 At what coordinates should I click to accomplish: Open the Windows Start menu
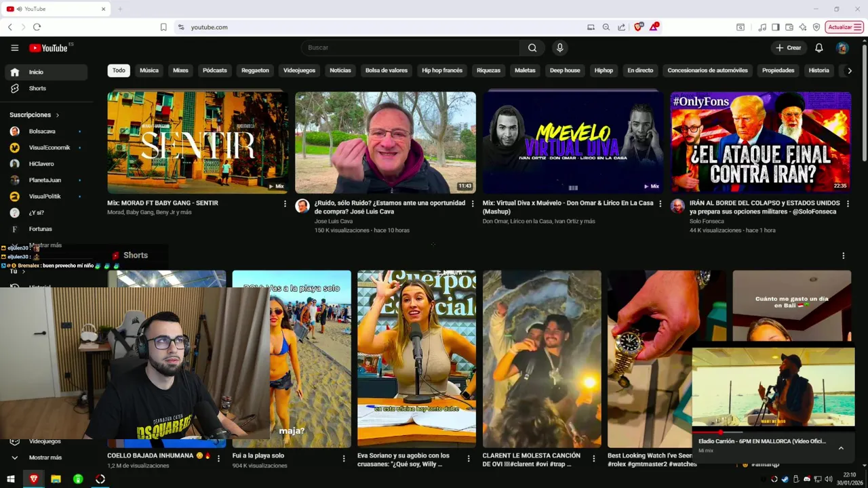[x=11, y=479]
